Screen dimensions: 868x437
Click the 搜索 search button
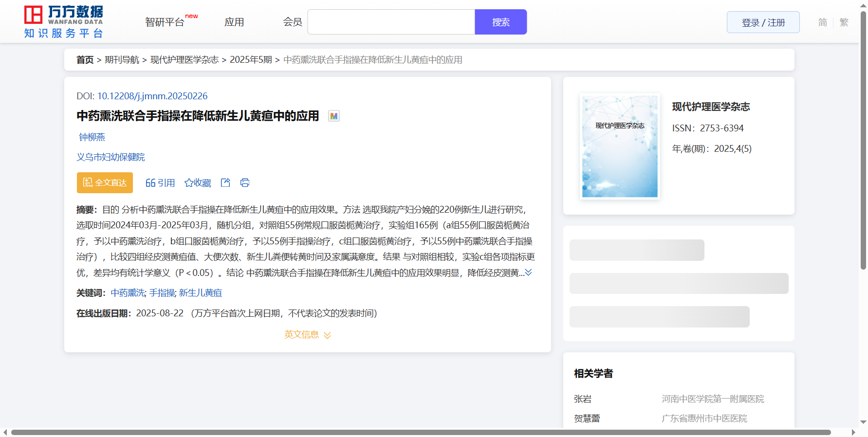pyautogui.click(x=500, y=22)
